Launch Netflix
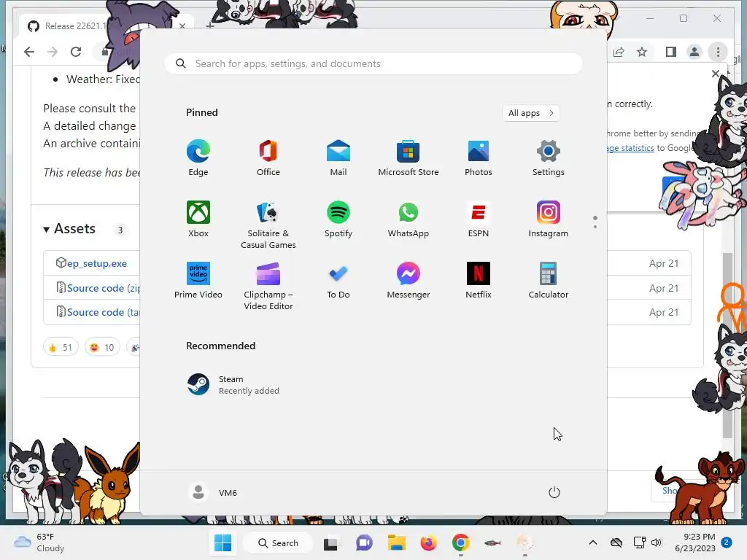747x560 pixels. point(479,281)
